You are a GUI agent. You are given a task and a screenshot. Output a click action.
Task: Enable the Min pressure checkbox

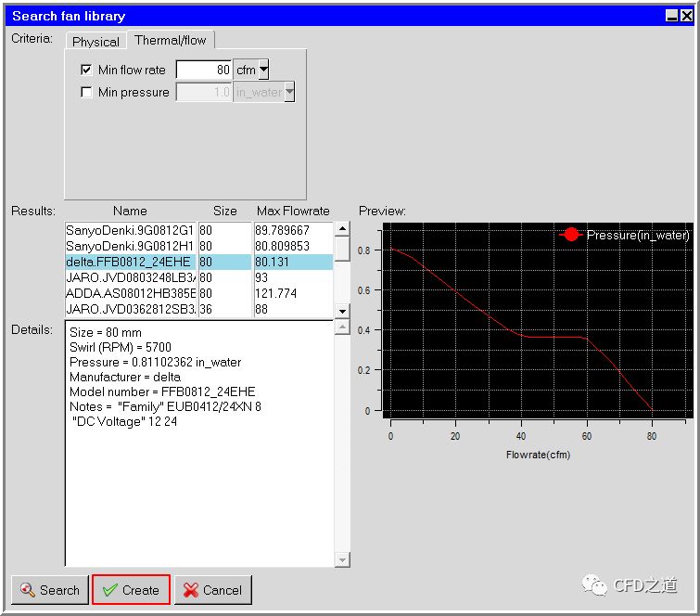click(87, 92)
